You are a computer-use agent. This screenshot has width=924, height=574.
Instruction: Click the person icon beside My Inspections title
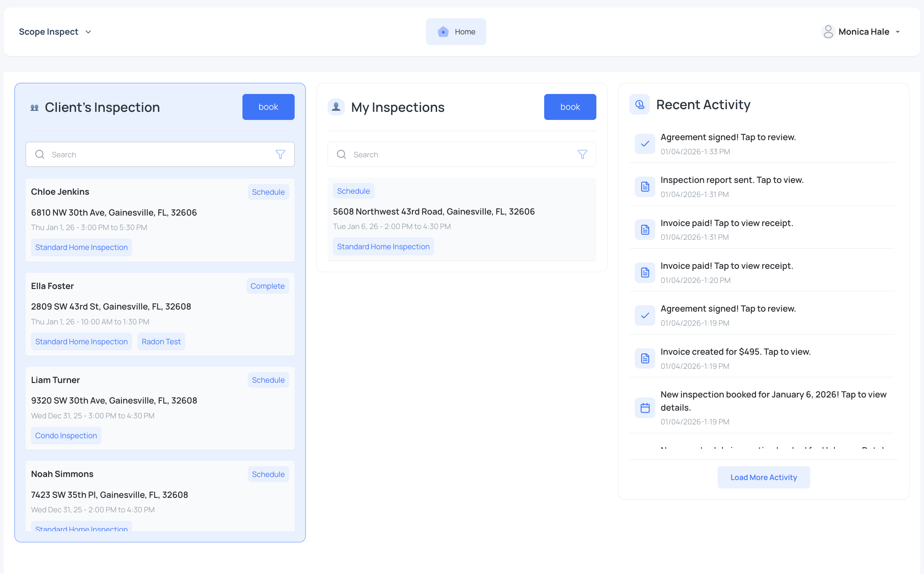[336, 107]
